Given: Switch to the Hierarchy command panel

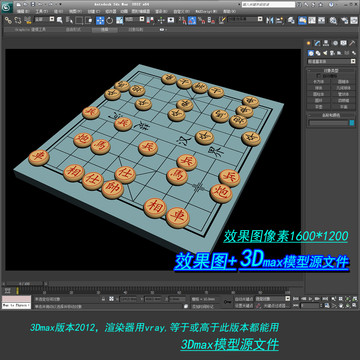Looking at the screenshot, I should pos(326,43).
